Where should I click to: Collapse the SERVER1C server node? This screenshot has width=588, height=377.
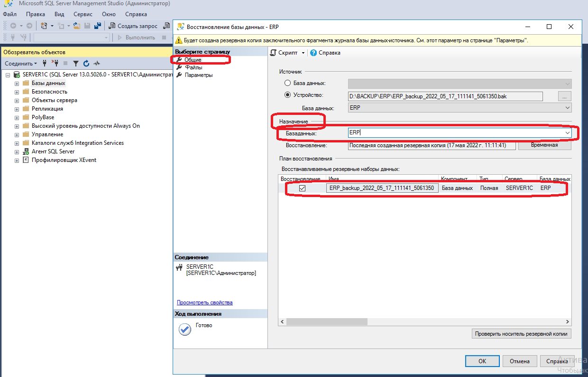pyautogui.click(x=8, y=75)
